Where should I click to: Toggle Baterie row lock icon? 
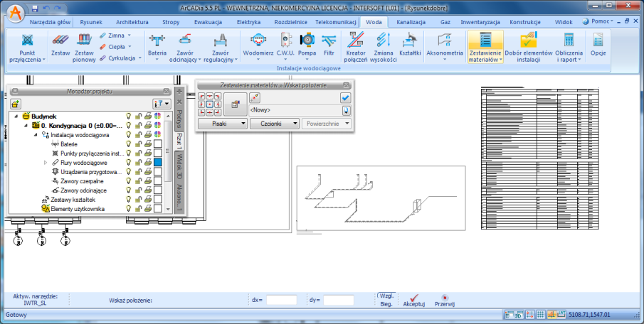[x=139, y=144]
